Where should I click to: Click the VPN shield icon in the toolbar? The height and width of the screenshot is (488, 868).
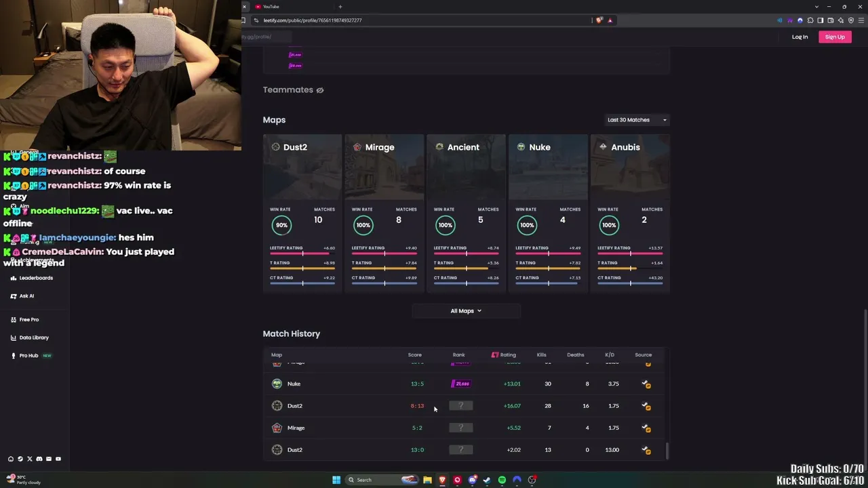pyautogui.click(x=851, y=20)
